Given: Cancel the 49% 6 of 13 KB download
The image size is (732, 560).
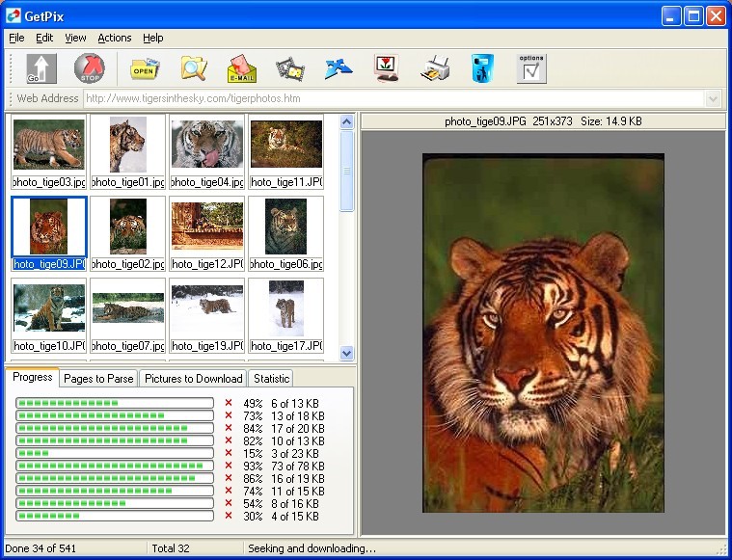Looking at the screenshot, I should click(229, 403).
